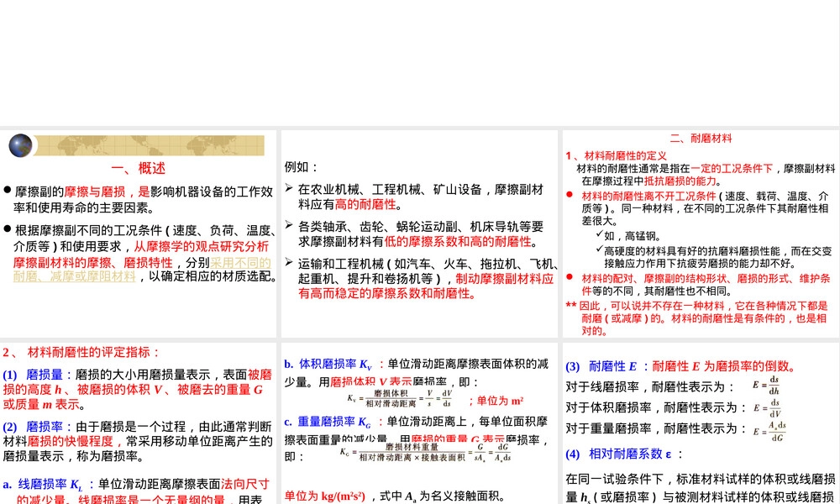Screen dimensions: 840x504
Task: Open the slide starting with b. 体积磨损率
Action: click(x=419, y=423)
